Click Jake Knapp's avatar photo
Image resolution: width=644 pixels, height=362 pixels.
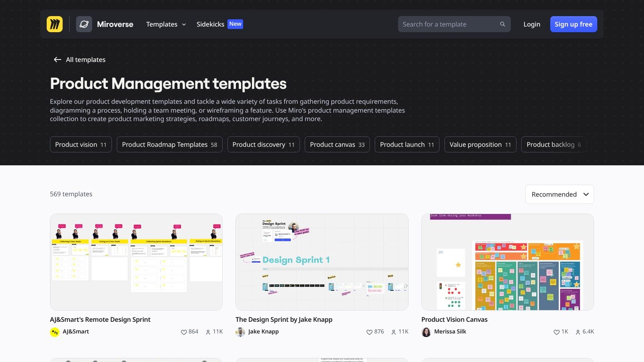pos(240,332)
